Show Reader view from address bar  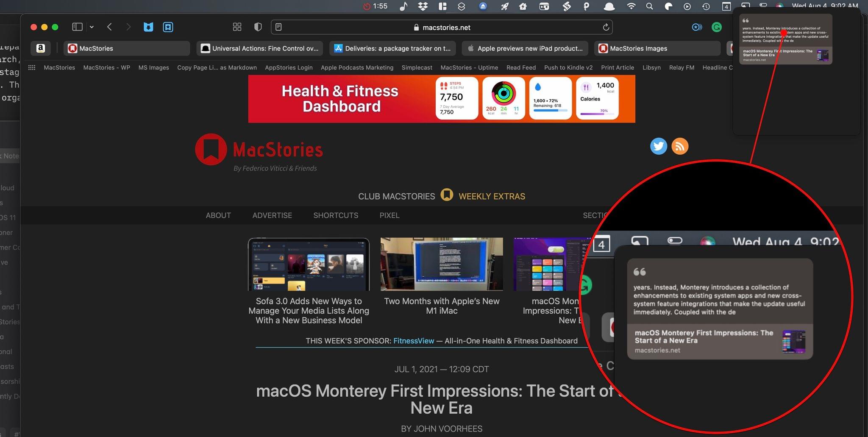point(278,27)
